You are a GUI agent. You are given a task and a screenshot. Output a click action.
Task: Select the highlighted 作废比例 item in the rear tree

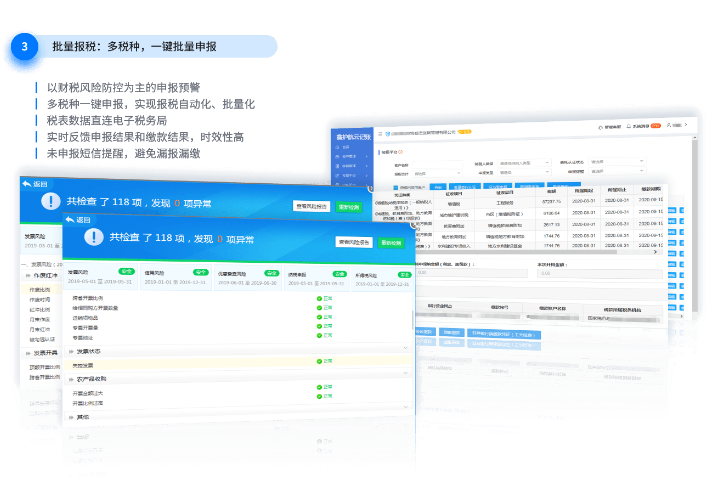(x=40, y=290)
